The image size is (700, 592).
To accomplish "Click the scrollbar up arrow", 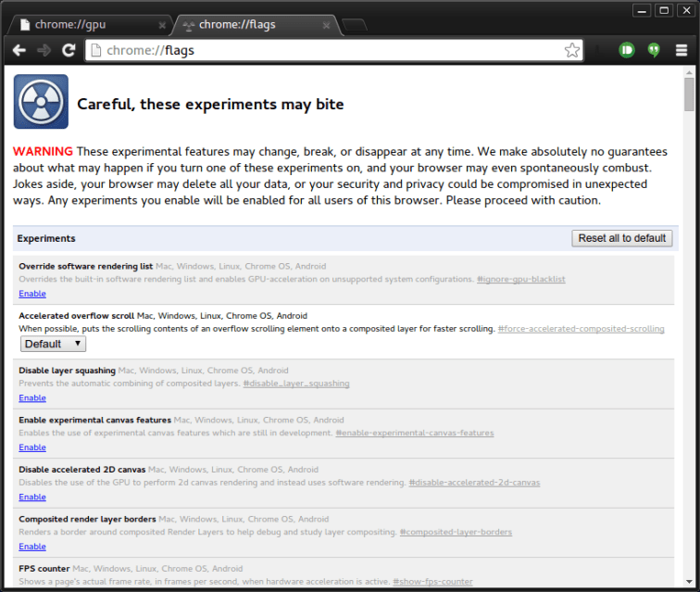I will click(x=689, y=72).
